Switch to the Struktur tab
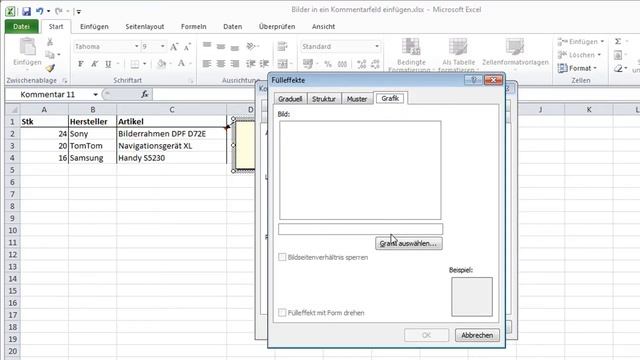Screen dimensions: 640x360 324,99
